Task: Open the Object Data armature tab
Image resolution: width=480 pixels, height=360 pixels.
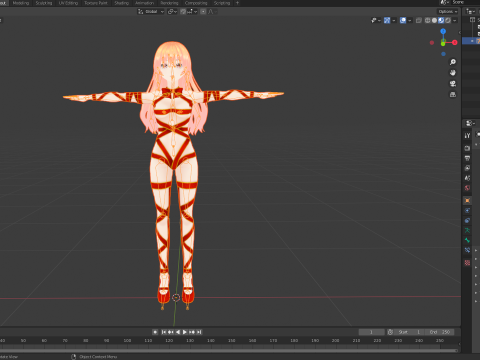Action: [x=467, y=230]
